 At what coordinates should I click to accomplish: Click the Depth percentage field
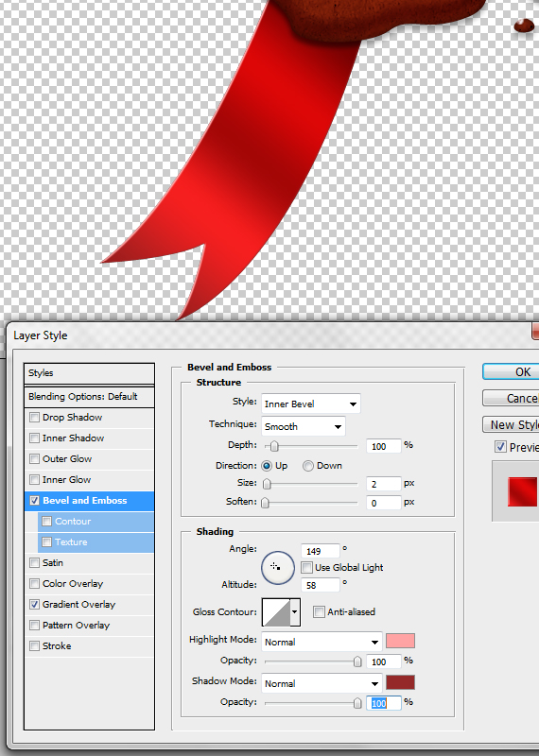[x=383, y=446]
